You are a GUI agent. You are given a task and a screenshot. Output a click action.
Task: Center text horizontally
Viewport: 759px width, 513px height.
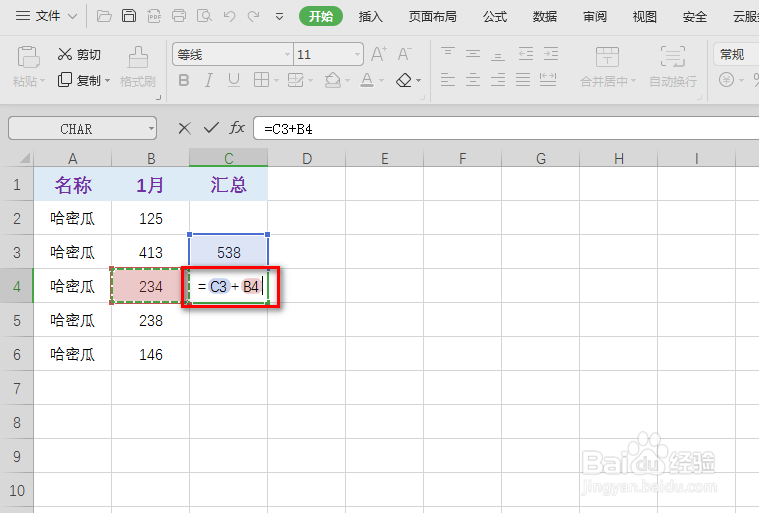pos(473,80)
